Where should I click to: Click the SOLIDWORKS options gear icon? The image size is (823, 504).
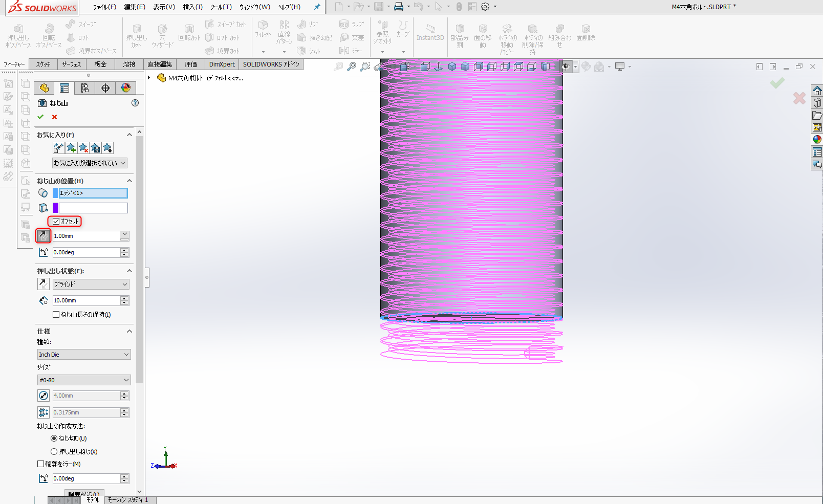[485, 7]
